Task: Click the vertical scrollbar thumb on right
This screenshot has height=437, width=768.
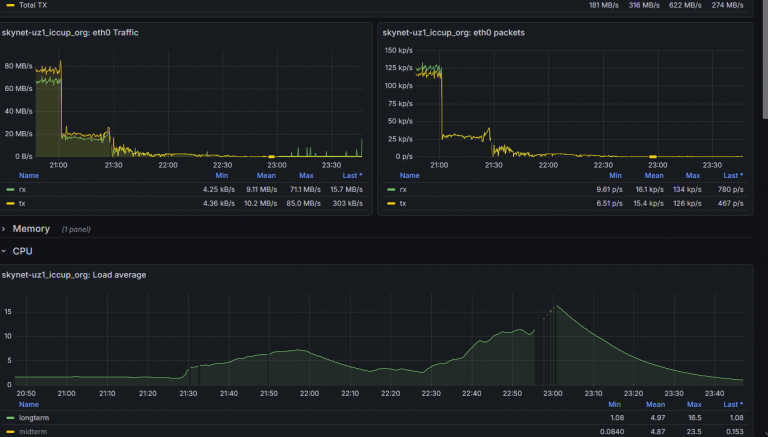Action: pyautogui.click(x=765, y=59)
